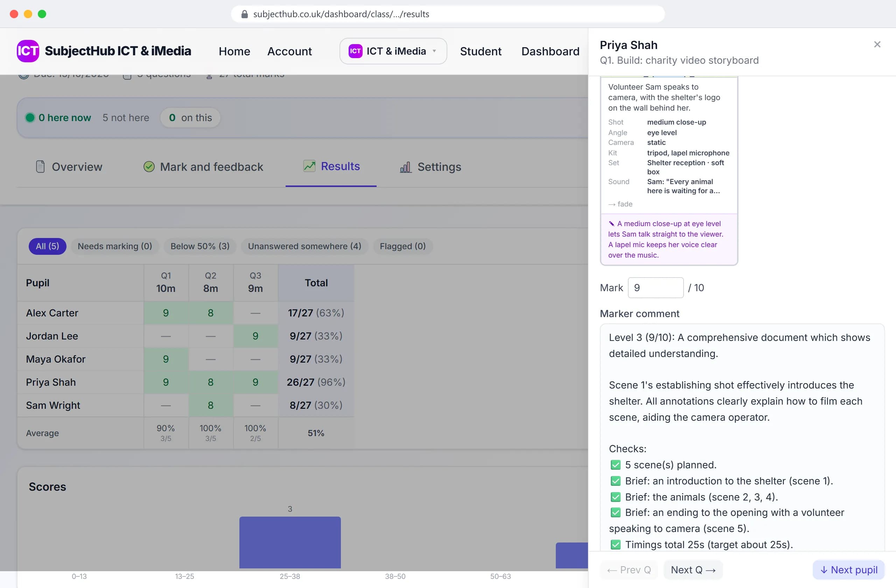Jump to Next pupil
This screenshot has width=896, height=588.
[x=848, y=570]
